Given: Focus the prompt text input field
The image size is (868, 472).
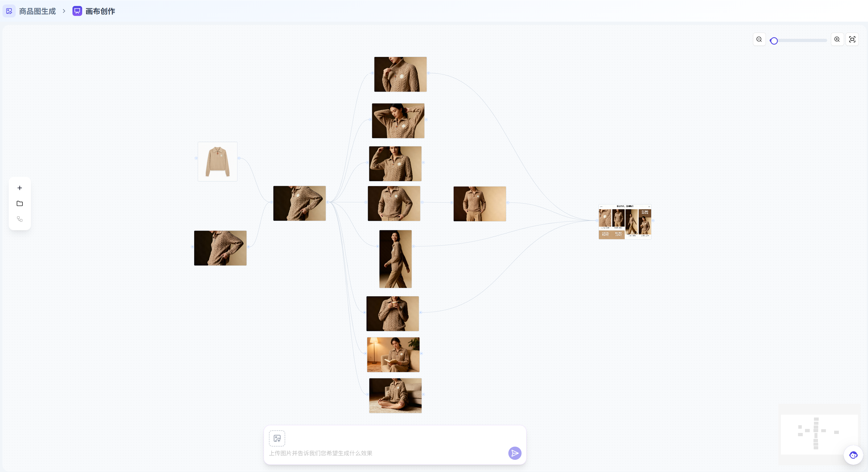Looking at the screenshot, I should 387,453.
